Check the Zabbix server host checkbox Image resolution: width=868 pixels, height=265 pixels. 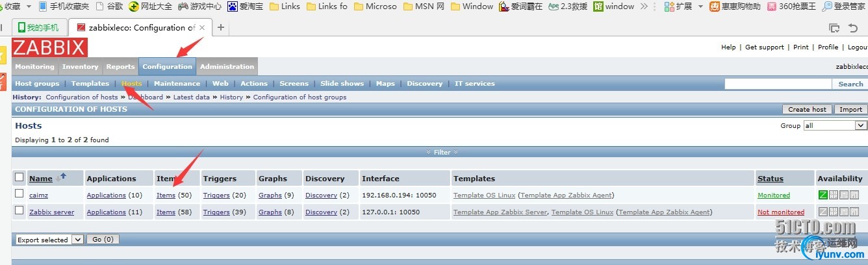click(x=19, y=210)
